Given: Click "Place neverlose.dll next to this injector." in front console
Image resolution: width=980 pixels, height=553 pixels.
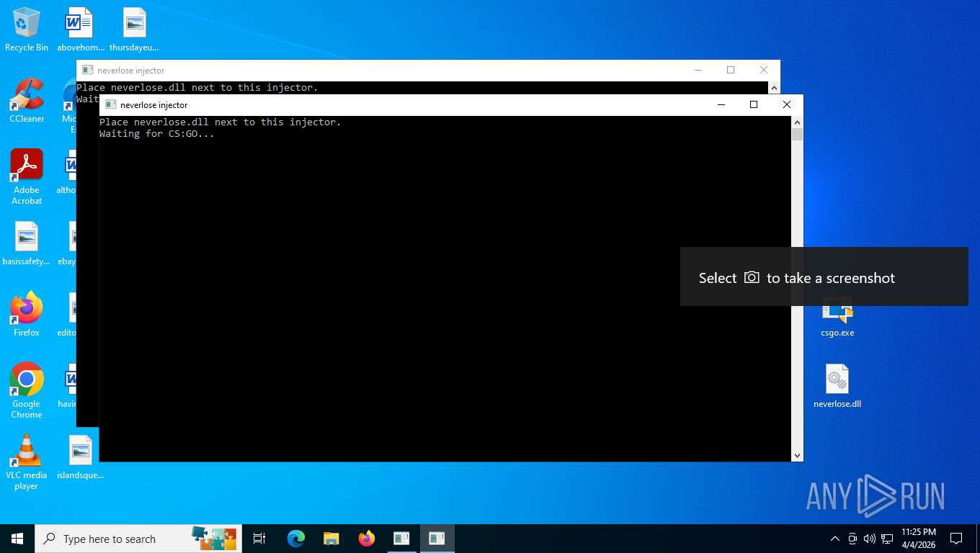Looking at the screenshot, I should point(220,122).
